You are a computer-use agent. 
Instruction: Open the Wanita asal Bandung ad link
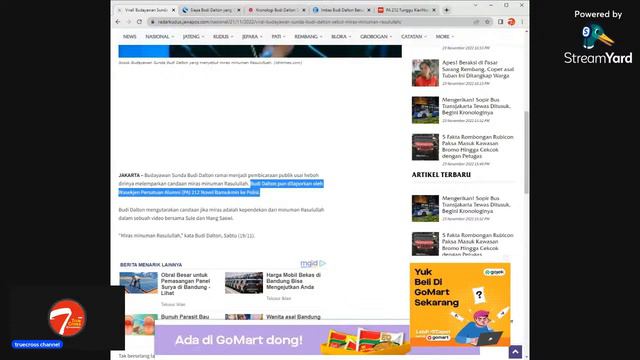[x=293, y=317]
